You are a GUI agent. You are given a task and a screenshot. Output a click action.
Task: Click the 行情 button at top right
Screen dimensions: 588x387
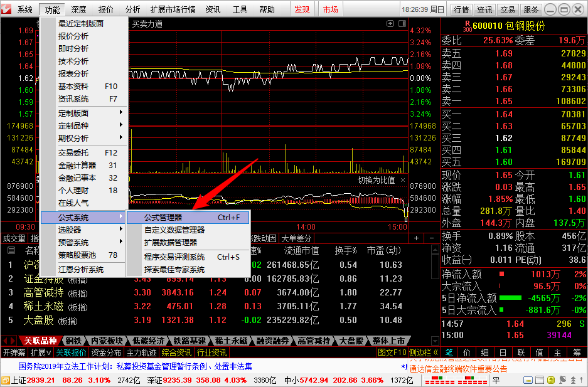click(x=462, y=9)
